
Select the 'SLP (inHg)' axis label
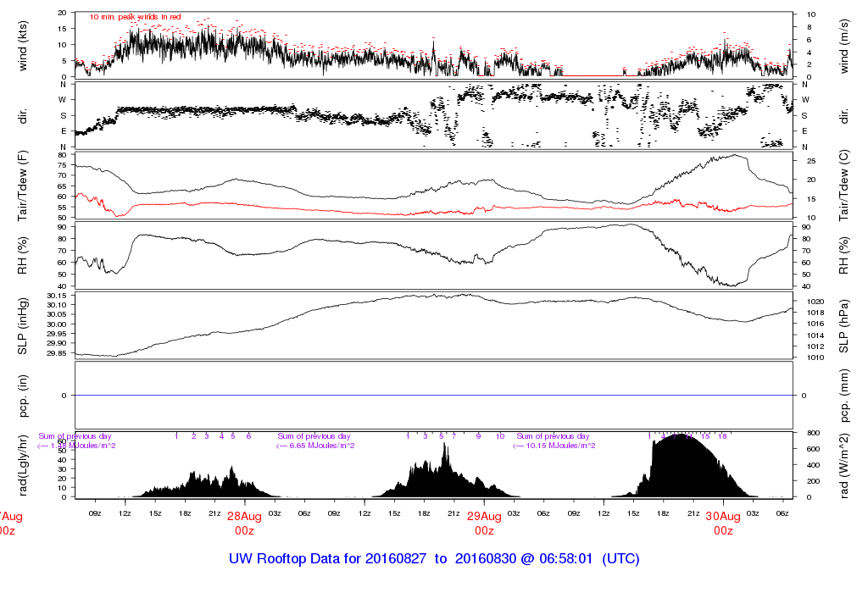(x=23, y=326)
